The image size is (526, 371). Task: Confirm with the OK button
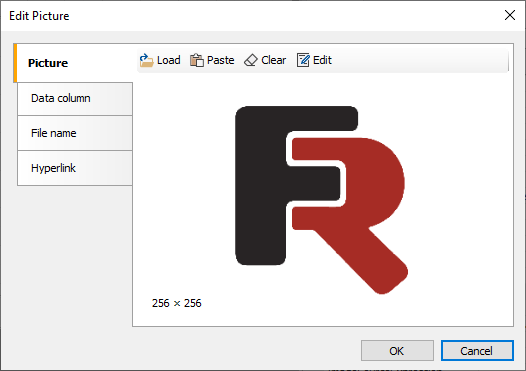pyautogui.click(x=397, y=351)
